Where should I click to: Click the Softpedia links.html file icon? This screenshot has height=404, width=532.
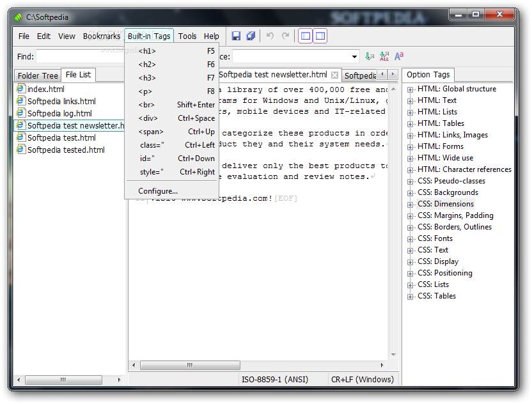[x=20, y=101]
